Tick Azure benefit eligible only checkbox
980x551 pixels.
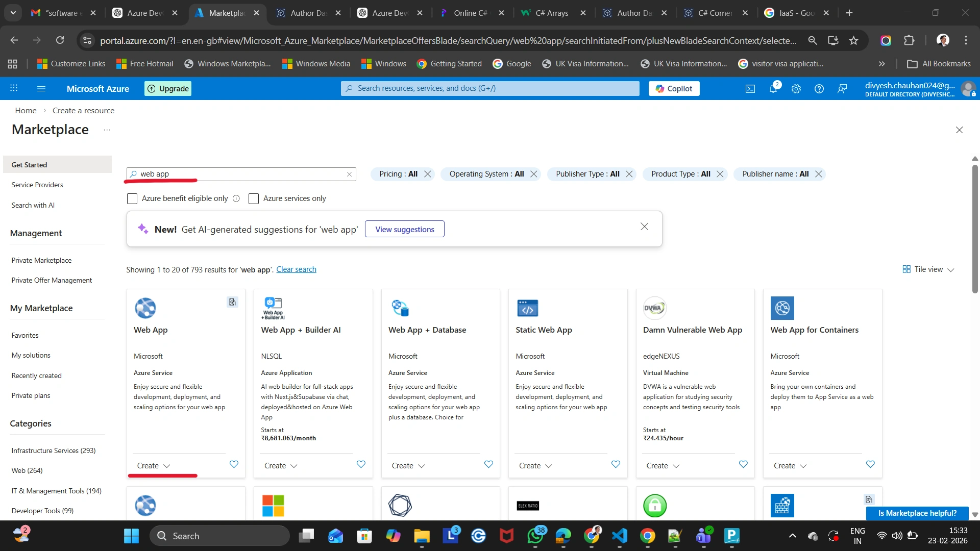(x=132, y=199)
